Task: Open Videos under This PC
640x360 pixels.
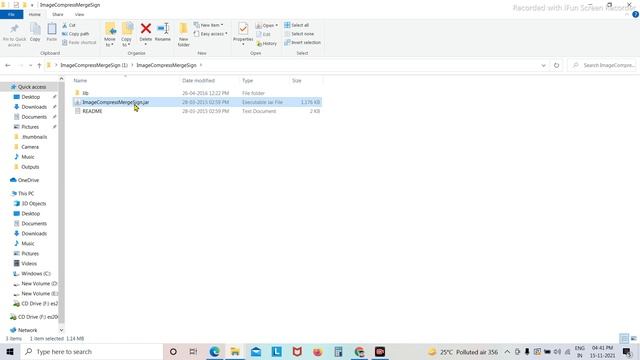Action: [29, 264]
